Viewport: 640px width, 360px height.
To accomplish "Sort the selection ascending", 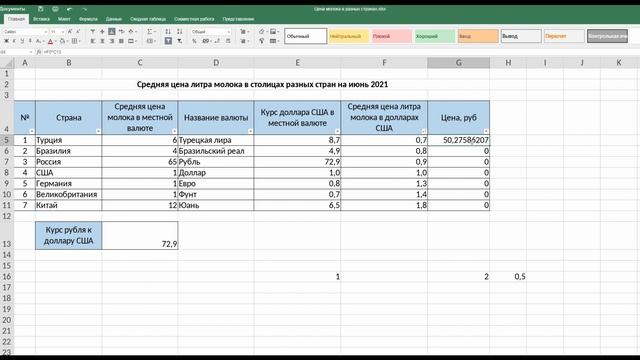I will pyautogui.click(x=168, y=31).
